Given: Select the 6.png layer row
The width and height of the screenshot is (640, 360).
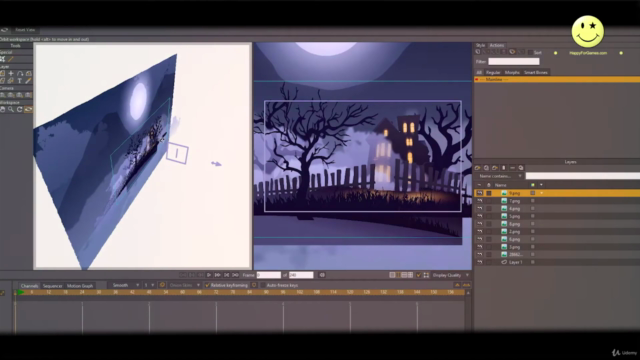Looking at the screenshot, I should [557, 239].
